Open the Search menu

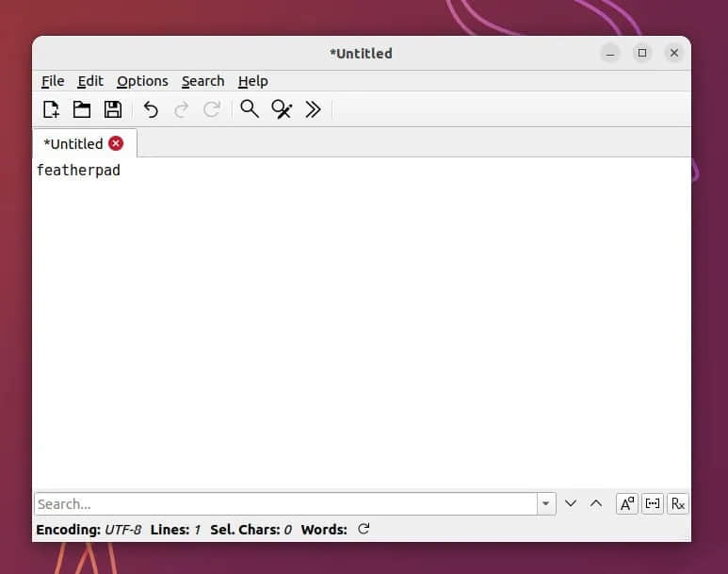[202, 81]
